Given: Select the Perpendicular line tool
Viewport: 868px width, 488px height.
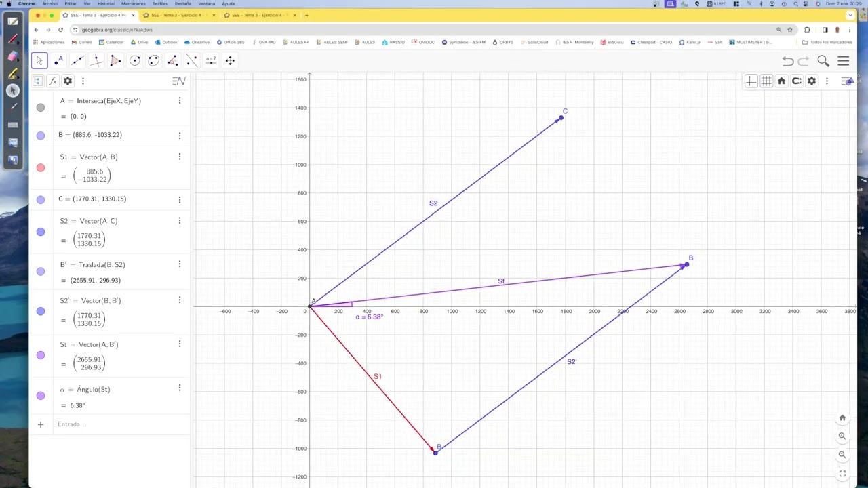Looking at the screenshot, I should (96, 60).
